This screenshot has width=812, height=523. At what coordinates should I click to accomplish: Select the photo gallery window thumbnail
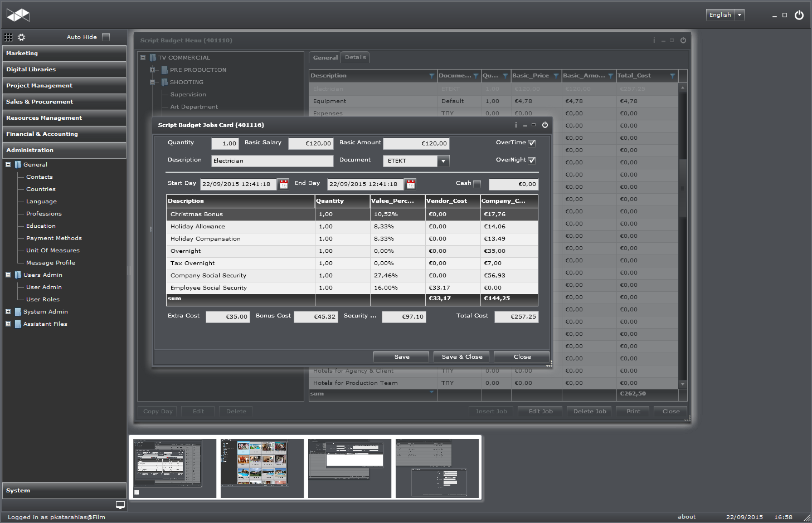(x=262, y=468)
